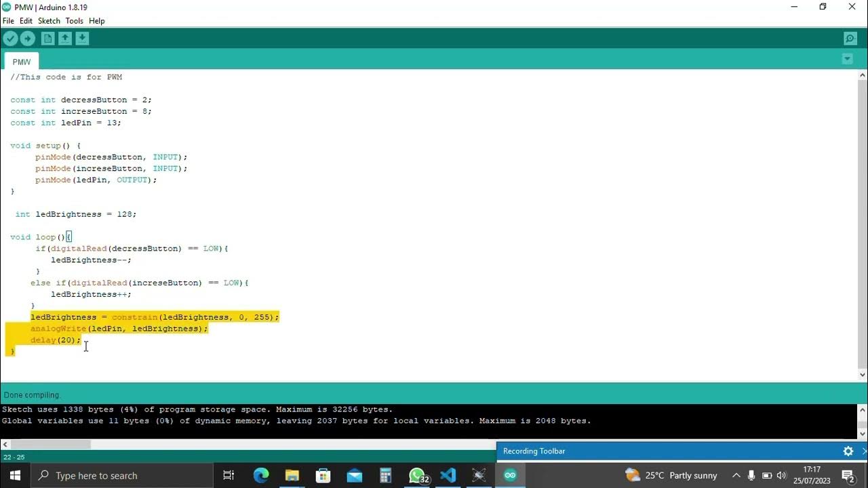Open the notifications action center icon
This screenshot has width=868, height=488.
[x=848, y=475]
